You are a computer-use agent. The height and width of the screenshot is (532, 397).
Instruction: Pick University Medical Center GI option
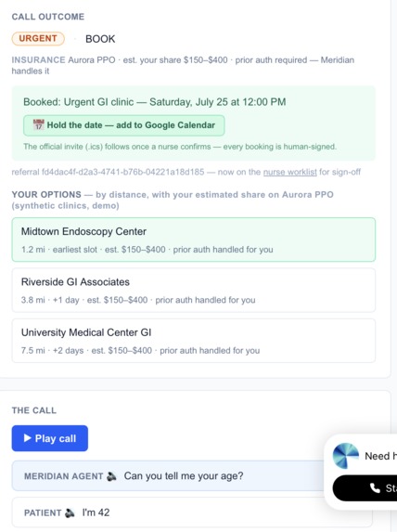click(x=194, y=341)
